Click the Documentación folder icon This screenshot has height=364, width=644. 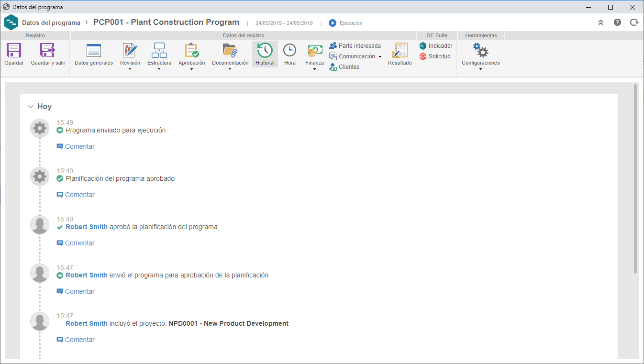pos(230,51)
